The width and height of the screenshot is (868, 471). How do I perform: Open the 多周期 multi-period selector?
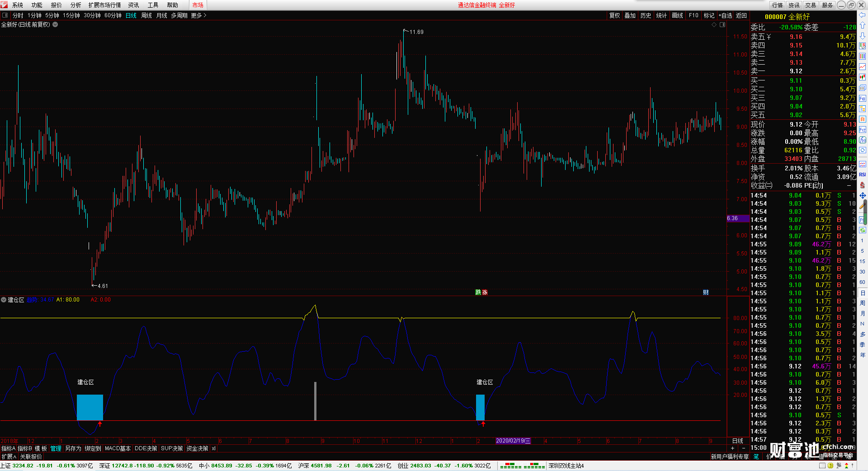click(179, 15)
